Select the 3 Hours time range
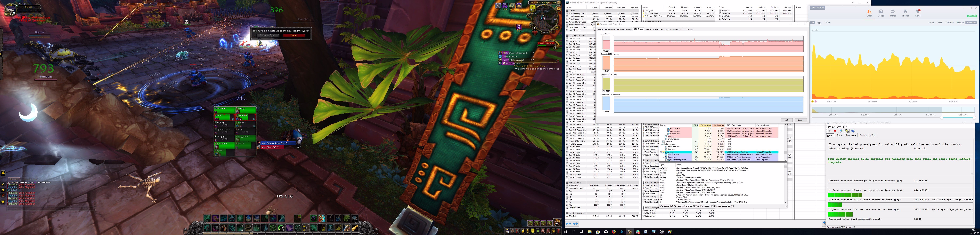 [x=960, y=23]
